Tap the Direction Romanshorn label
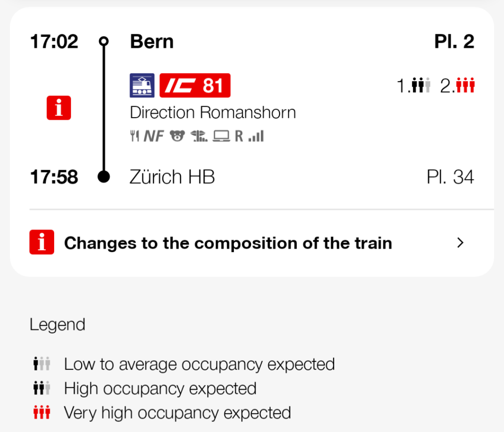 pos(213,113)
